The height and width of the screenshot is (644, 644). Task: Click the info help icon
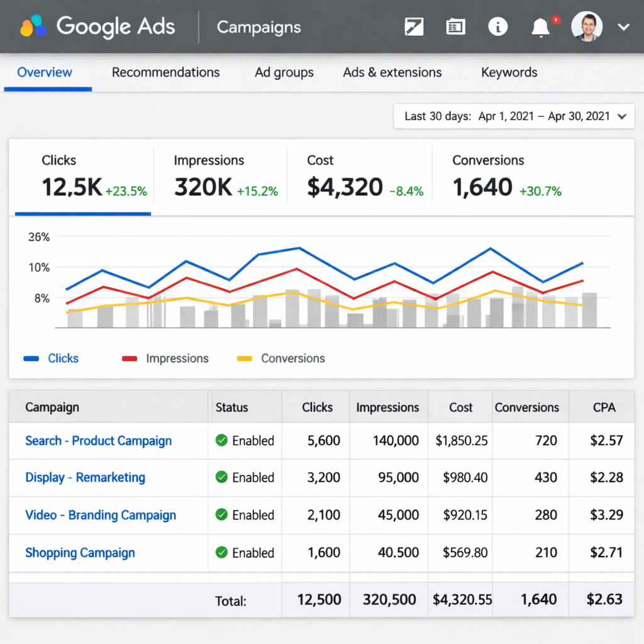click(497, 27)
